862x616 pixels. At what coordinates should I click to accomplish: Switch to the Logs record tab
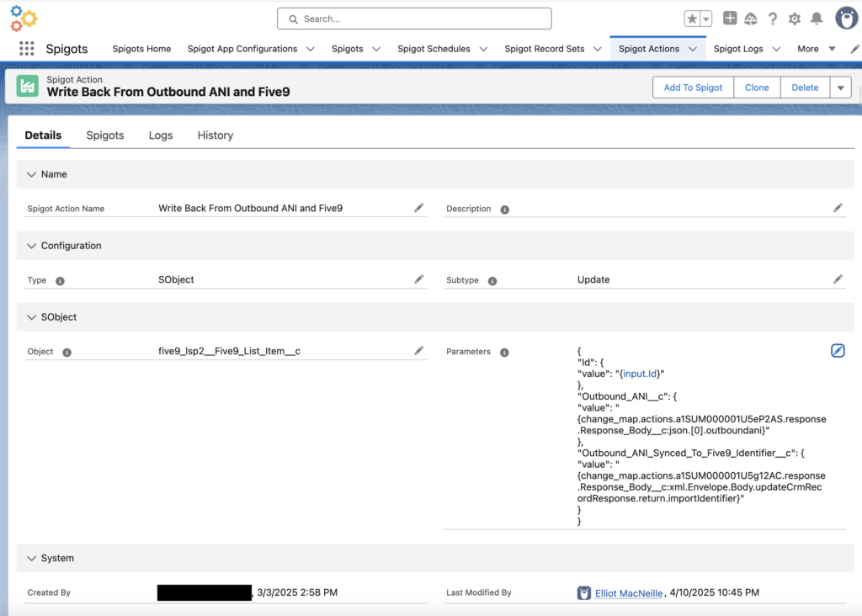coord(161,135)
